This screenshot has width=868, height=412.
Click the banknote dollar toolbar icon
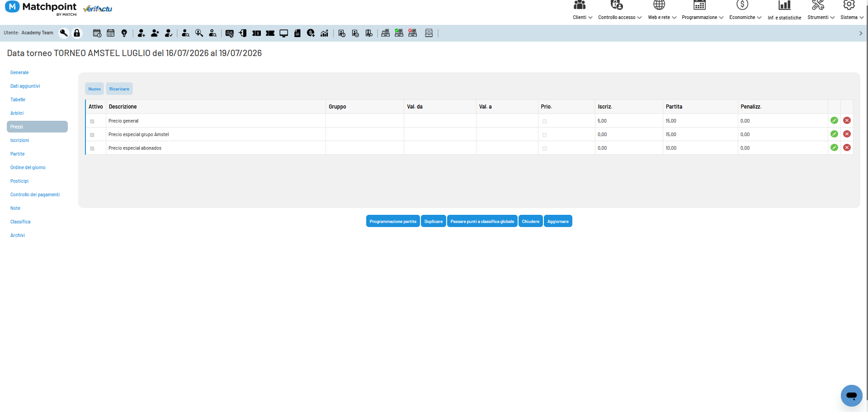(x=256, y=33)
